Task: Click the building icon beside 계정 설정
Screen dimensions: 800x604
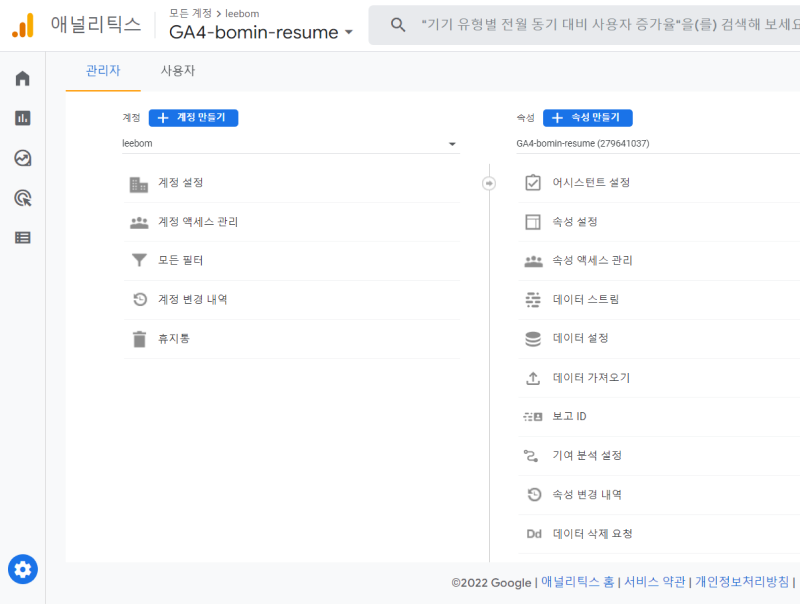Action: pos(139,184)
